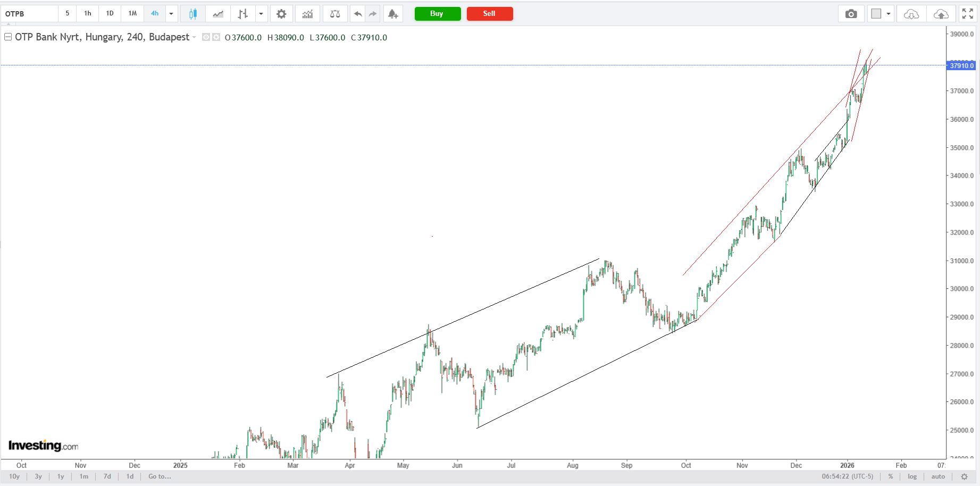Toggle the auto scale option
This screenshot has height=486, width=980.
coord(938,476)
